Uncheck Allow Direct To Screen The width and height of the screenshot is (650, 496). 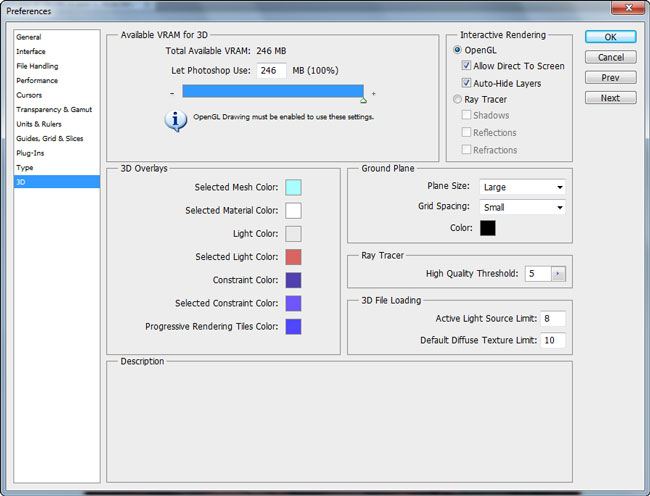click(x=466, y=67)
